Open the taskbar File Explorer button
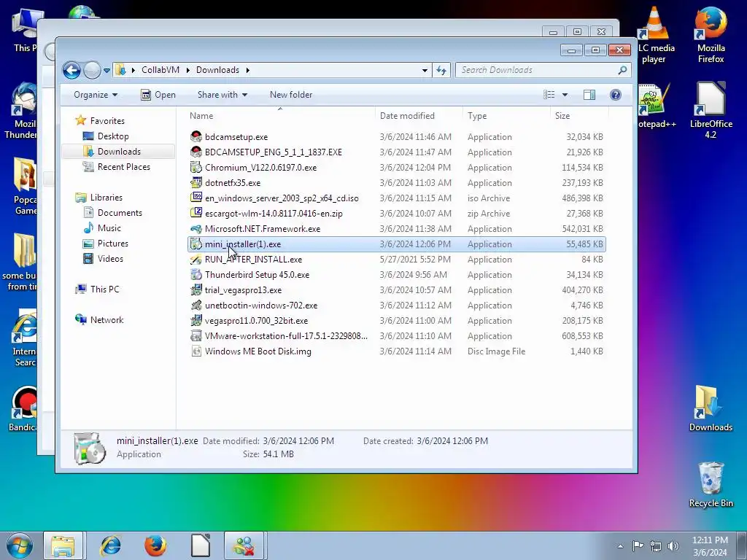 point(63,545)
